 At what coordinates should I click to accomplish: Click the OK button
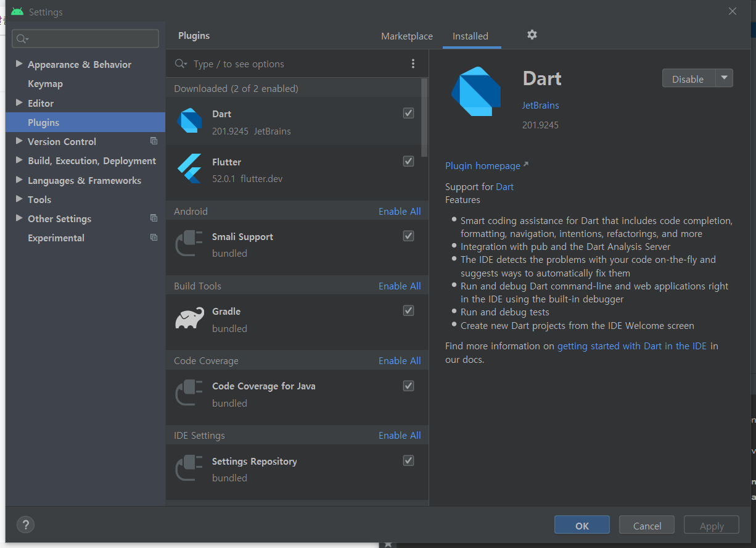click(x=582, y=525)
